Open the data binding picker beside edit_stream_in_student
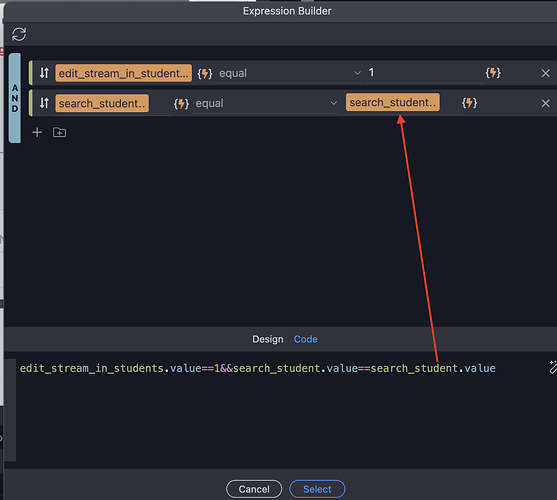Viewport: 557px width, 500px height. click(205, 74)
